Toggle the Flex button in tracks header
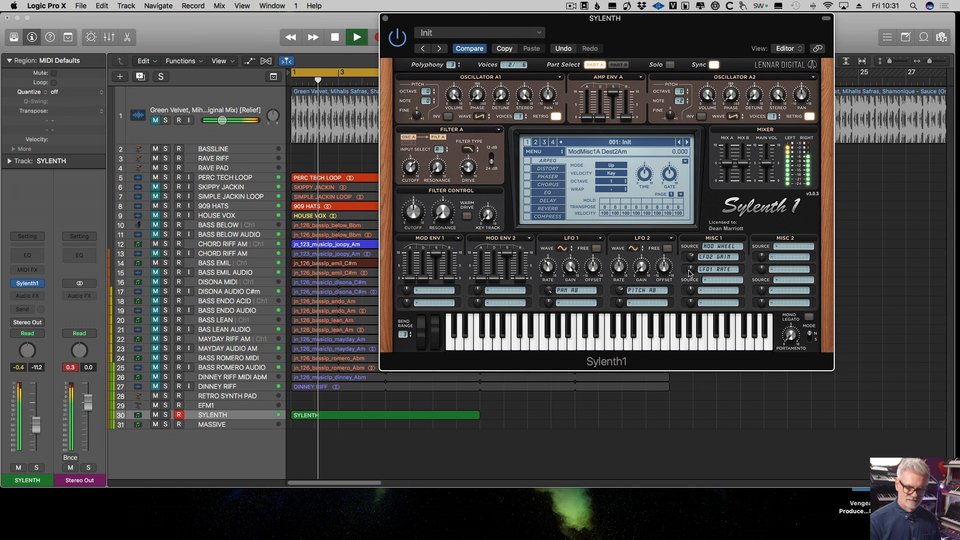Viewport: 960px width, 540px height. [266, 61]
